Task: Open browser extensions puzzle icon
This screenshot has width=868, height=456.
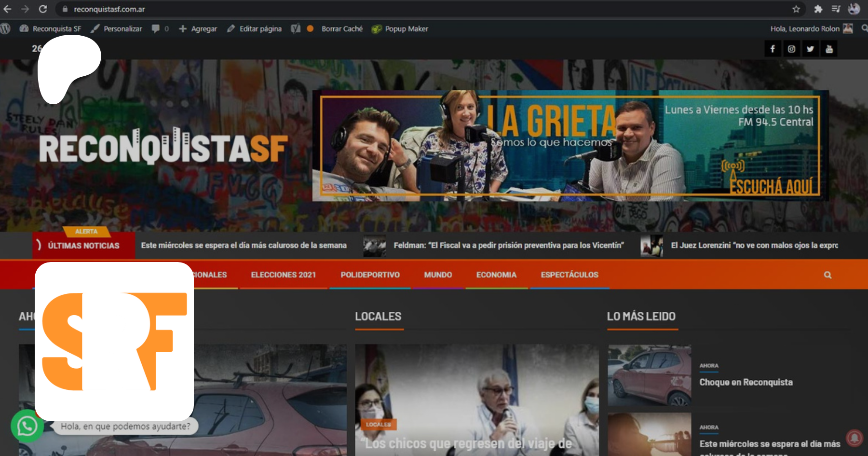Action: point(818,9)
